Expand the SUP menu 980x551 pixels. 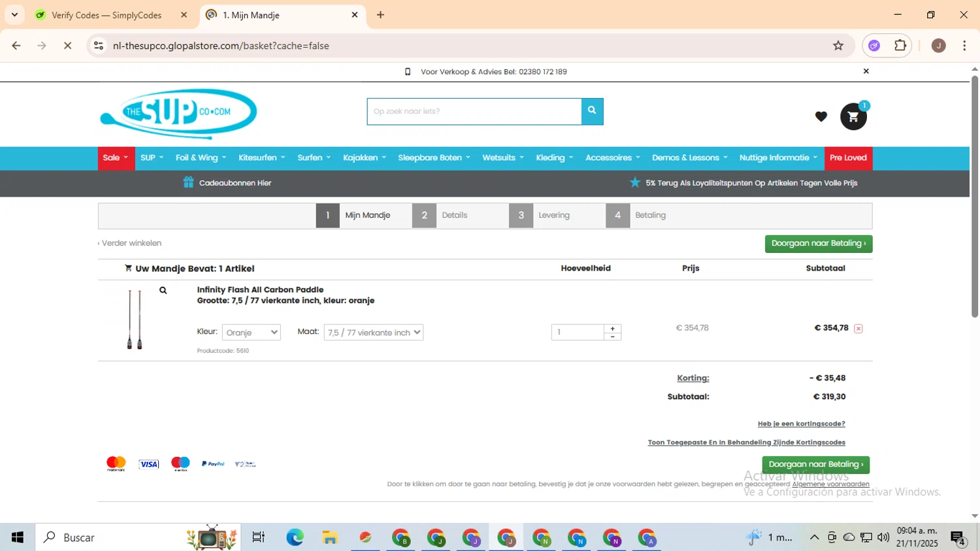tap(152, 158)
